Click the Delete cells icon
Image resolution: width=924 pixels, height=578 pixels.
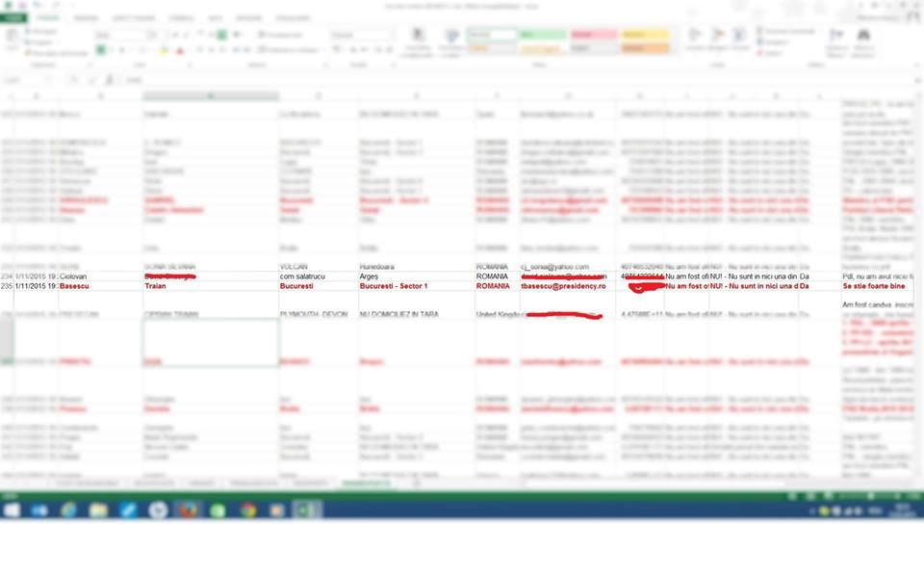coord(717,38)
